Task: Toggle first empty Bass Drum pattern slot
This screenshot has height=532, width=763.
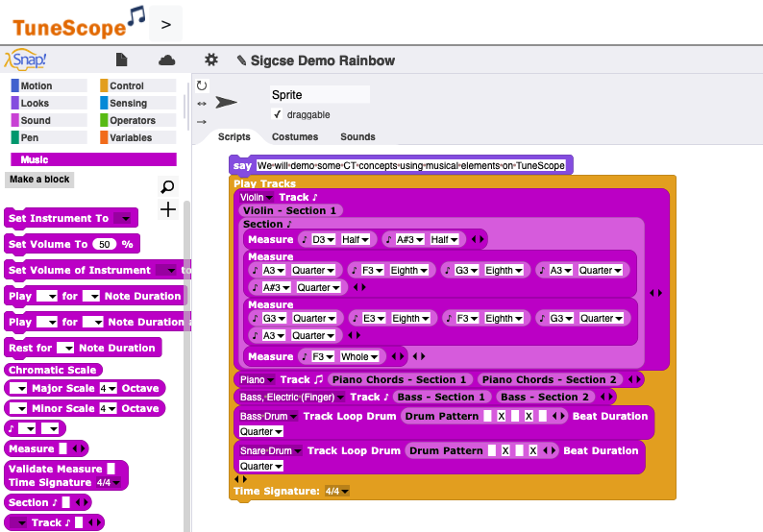Action: [487, 416]
